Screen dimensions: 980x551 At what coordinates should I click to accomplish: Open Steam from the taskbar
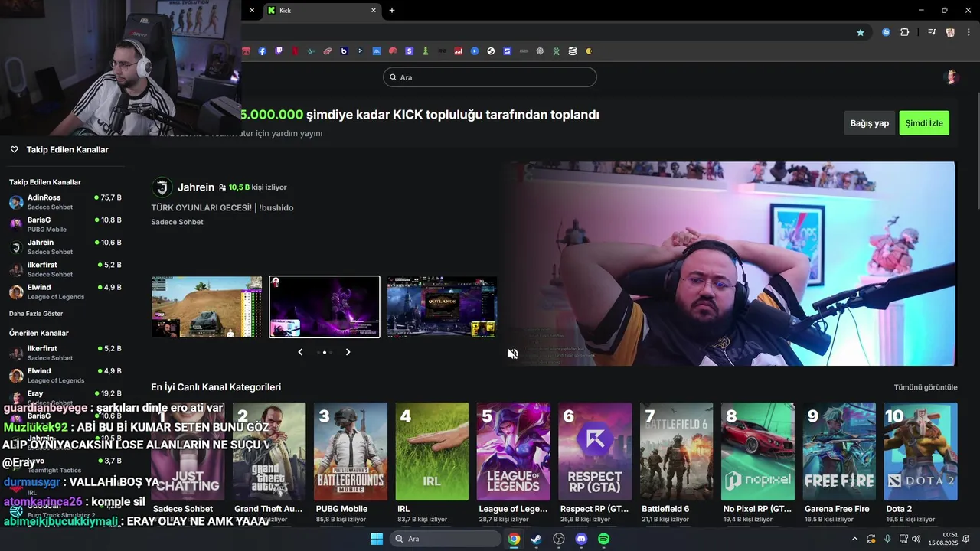536,539
